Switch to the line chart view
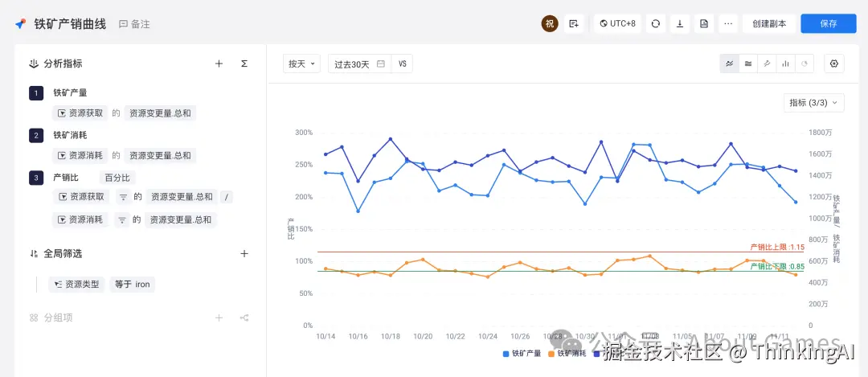This screenshot has height=377, width=868. (x=730, y=64)
